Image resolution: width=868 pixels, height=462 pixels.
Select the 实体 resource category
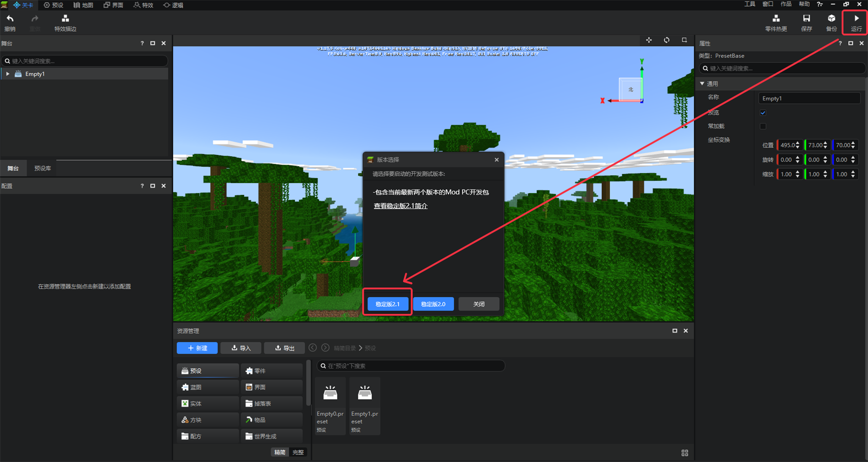point(208,404)
